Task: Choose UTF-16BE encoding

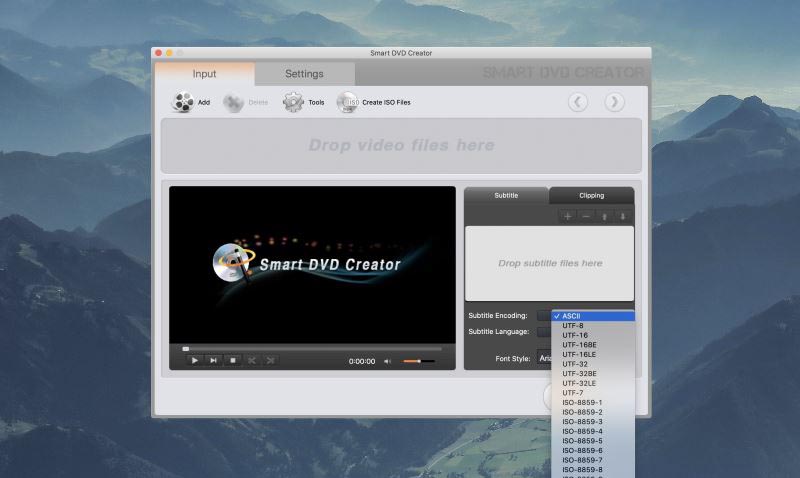Action: click(593, 345)
